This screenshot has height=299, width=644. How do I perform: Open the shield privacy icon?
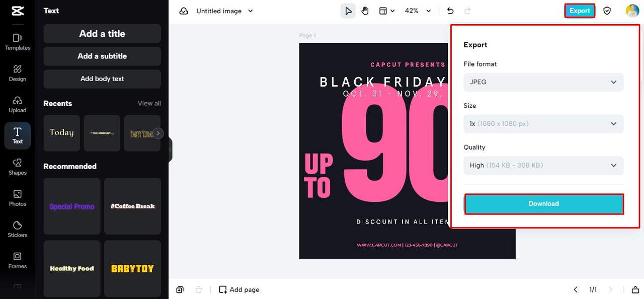coord(607,11)
